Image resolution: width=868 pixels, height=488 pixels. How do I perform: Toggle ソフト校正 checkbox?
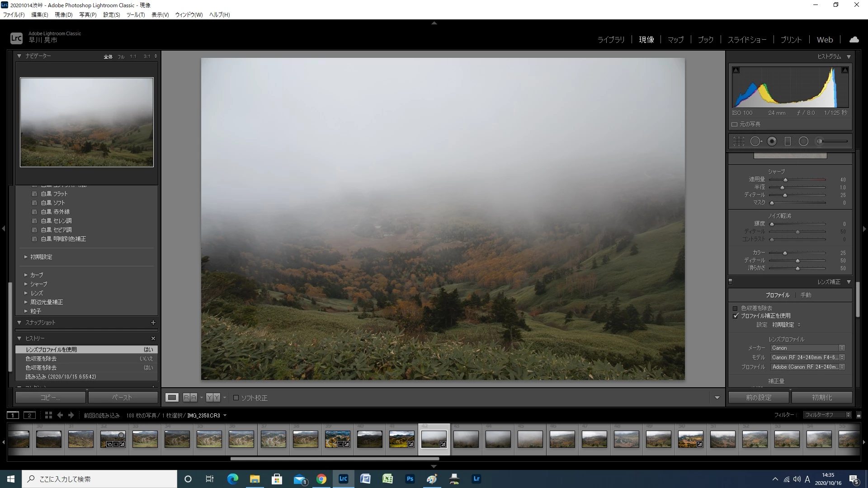[x=236, y=398]
